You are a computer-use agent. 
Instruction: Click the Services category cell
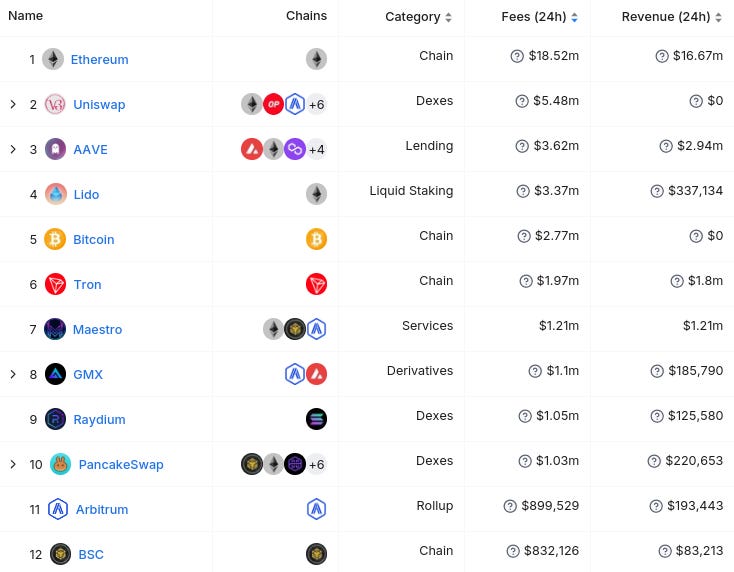tap(427, 326)
